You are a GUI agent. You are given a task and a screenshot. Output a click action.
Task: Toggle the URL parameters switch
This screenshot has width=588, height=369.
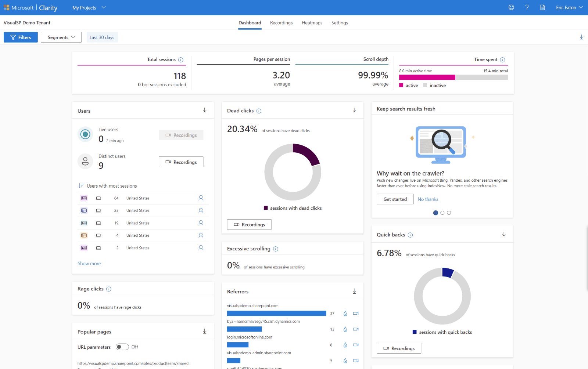(122, 347)
